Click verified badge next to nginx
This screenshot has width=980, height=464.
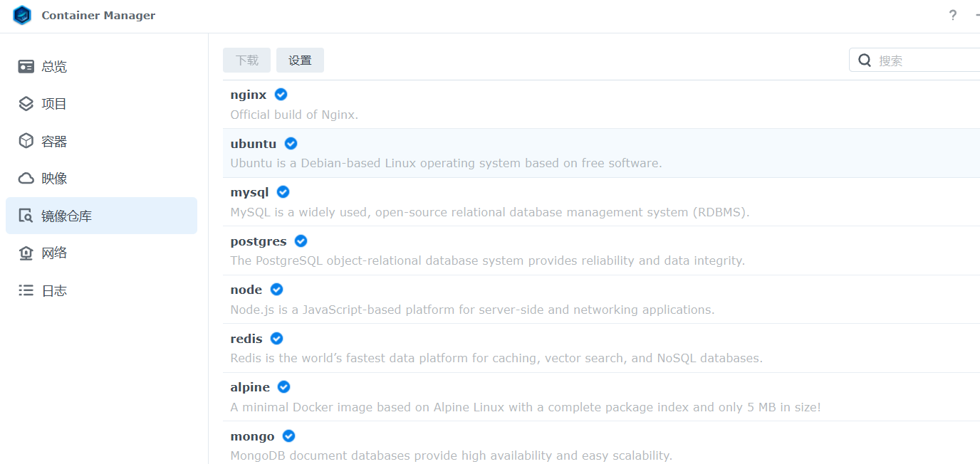point(281,94)
